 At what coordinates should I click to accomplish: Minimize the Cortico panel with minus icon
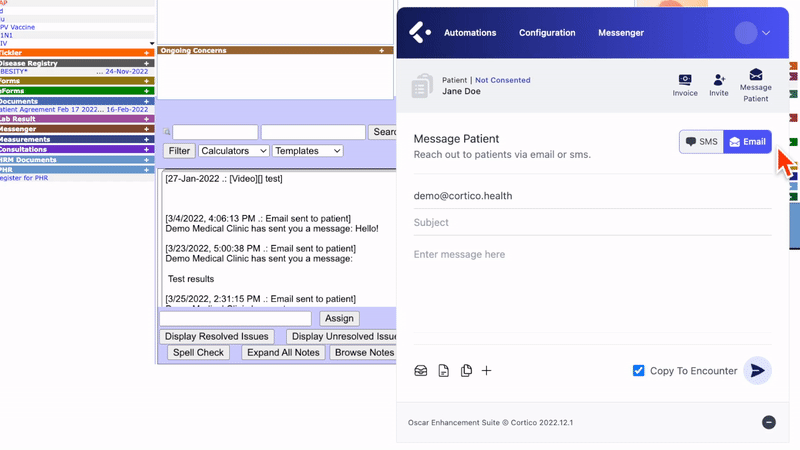tap(769, 423)
